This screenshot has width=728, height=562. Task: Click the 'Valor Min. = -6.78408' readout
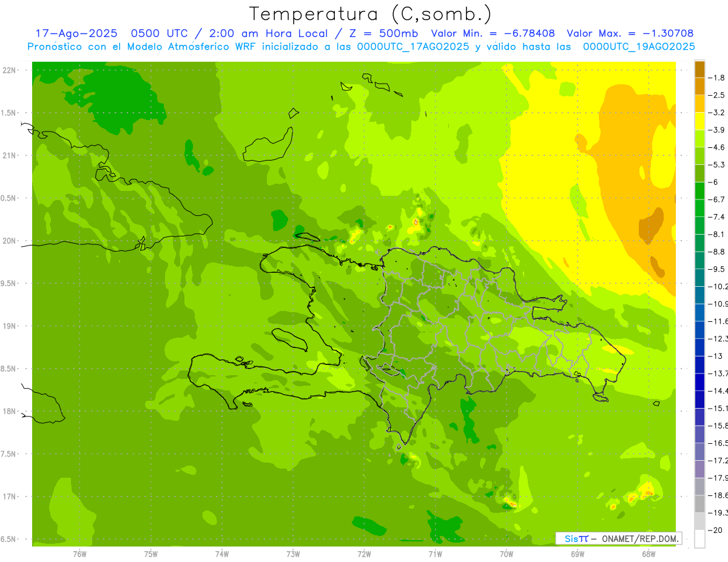[493, 33]
